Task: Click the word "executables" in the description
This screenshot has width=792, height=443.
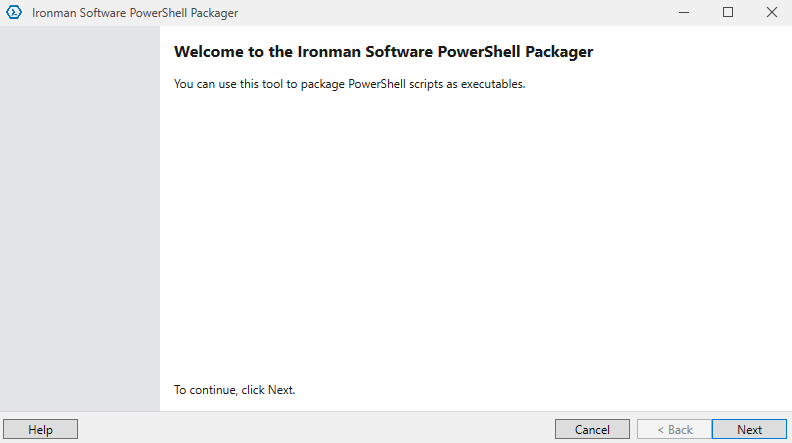Action: 494,84
